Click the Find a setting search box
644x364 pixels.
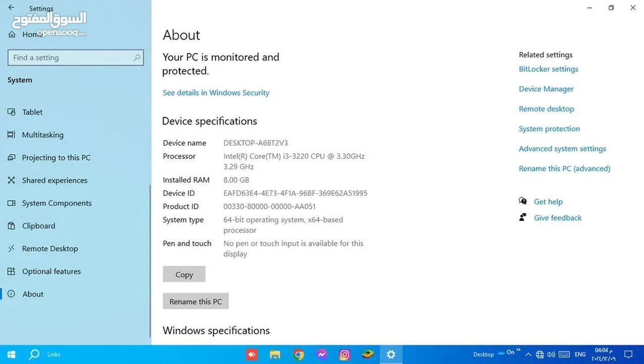pyautogui.click(x=76, y=58)
